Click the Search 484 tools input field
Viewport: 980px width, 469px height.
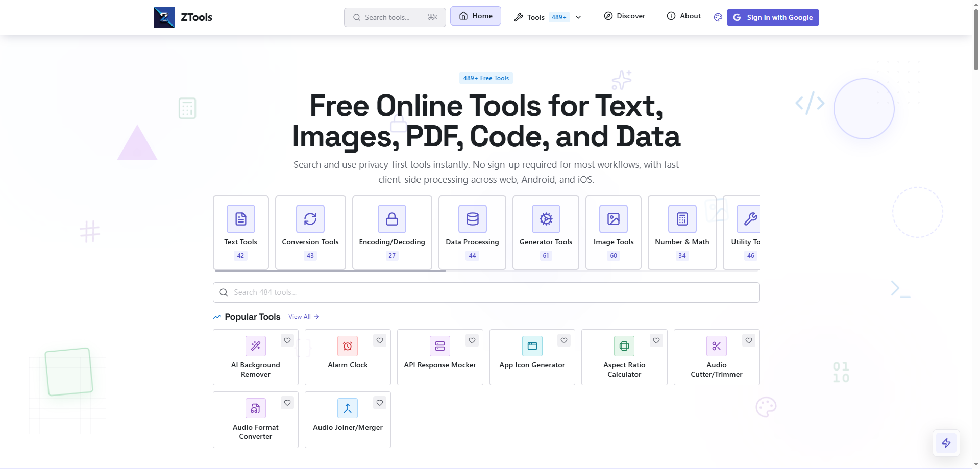click(486, 292)
